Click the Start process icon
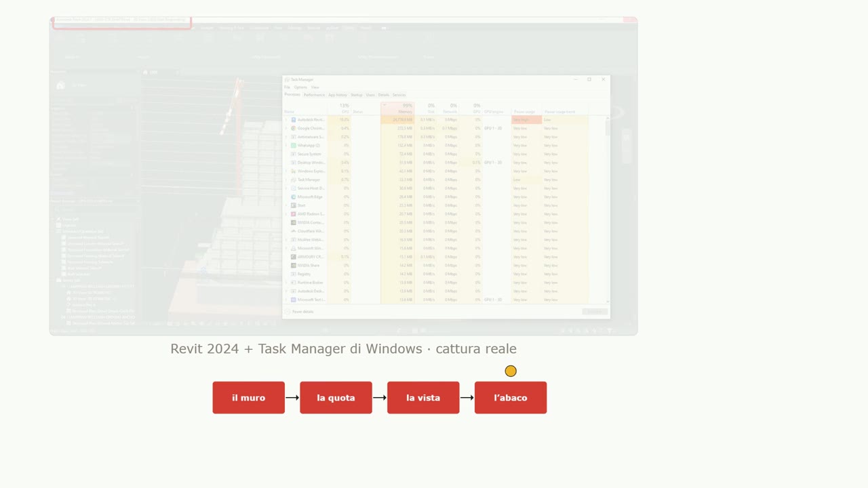 pyautogui.click(x=293, y=205)
